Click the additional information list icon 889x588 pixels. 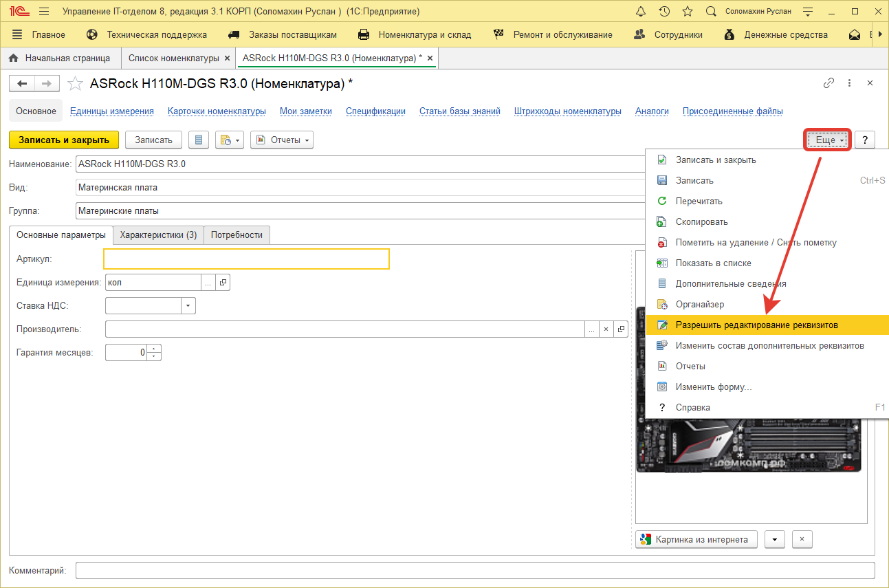199,140
